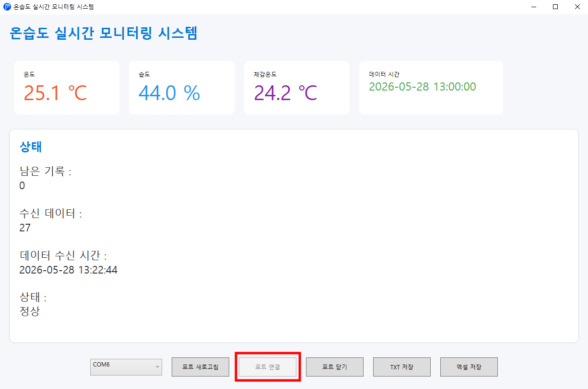This screenshot has width=588, height=389.
Task: Click the 포트 새로고침 button
Action: point(200,367)
